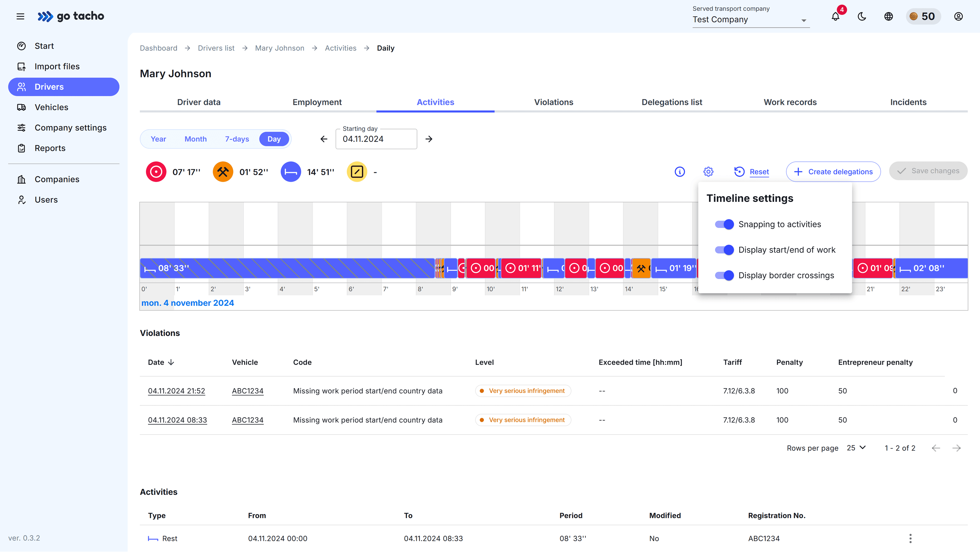Open Rows per page dropdown

pyautogui.click(x=856, y=448)
